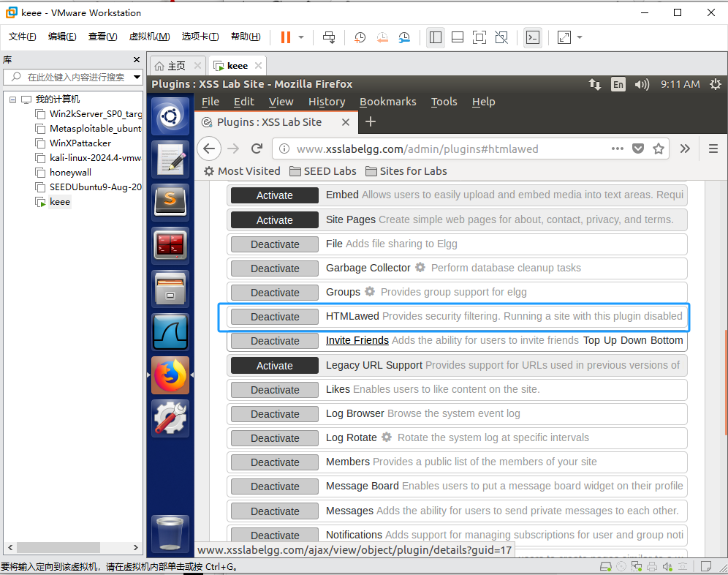Open the 虚拟机(M) menu
The width and height of the screenshot is (728, 575).
coord(149,37)
